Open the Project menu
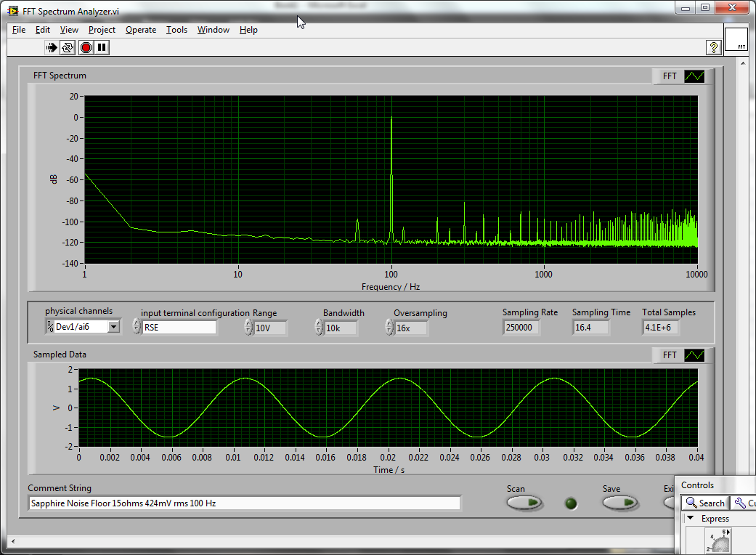This screenshot has height=555, width=756. tap(102, 30)
